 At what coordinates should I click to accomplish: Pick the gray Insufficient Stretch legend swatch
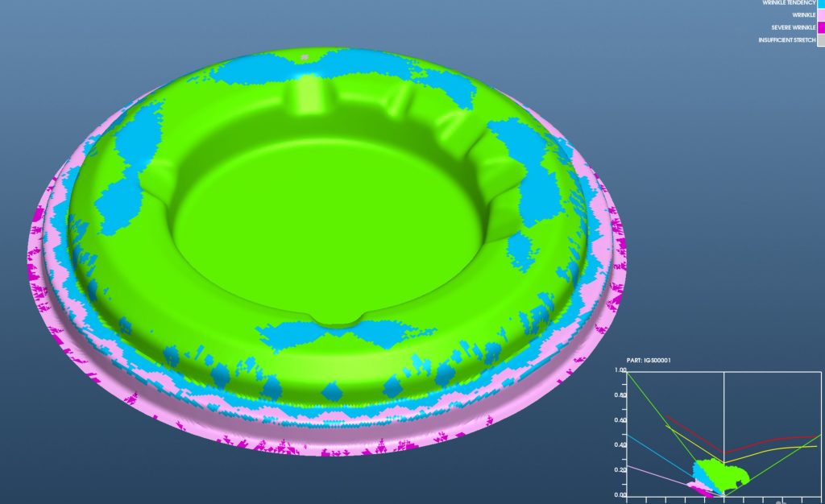click(x=821, y=39)
